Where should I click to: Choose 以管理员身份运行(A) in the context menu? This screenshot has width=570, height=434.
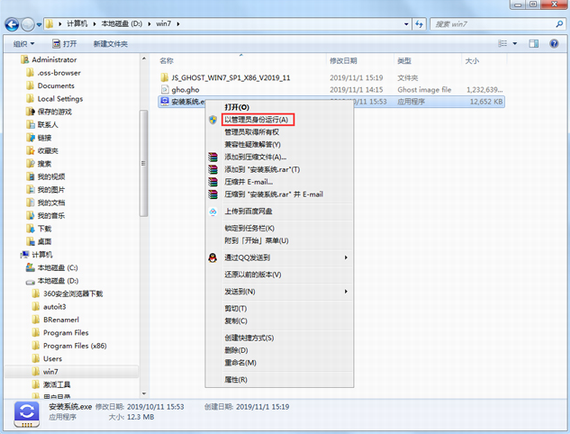(257, 120)
